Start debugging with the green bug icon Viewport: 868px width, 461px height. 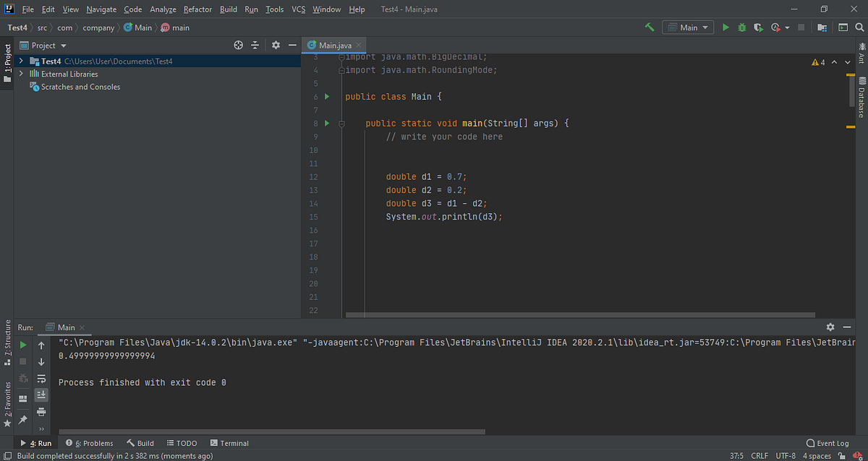pos(742,27)
